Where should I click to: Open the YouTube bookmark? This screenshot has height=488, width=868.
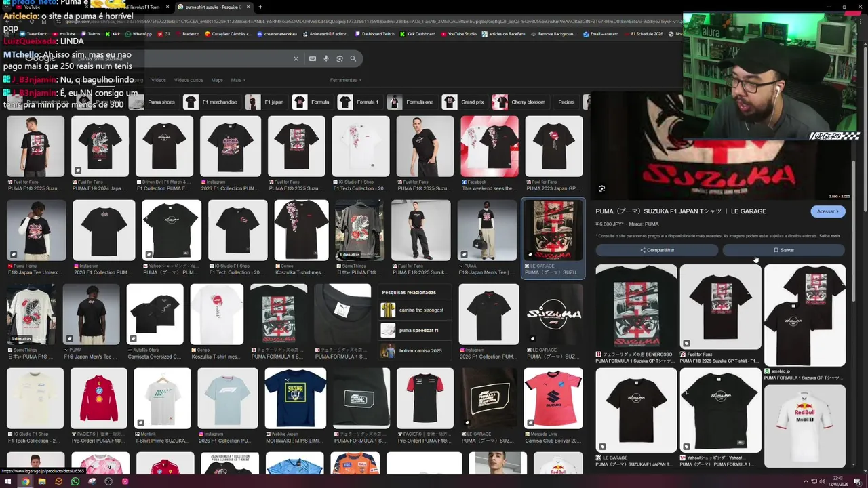(64, 34)
